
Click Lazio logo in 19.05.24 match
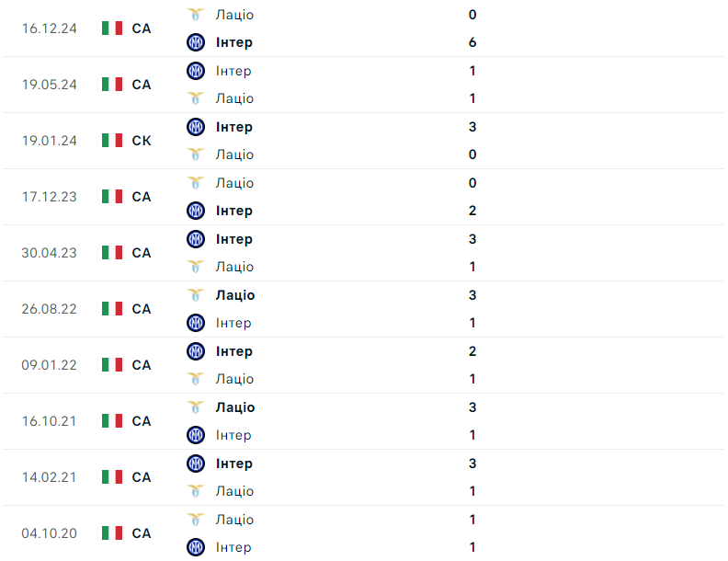195,98
